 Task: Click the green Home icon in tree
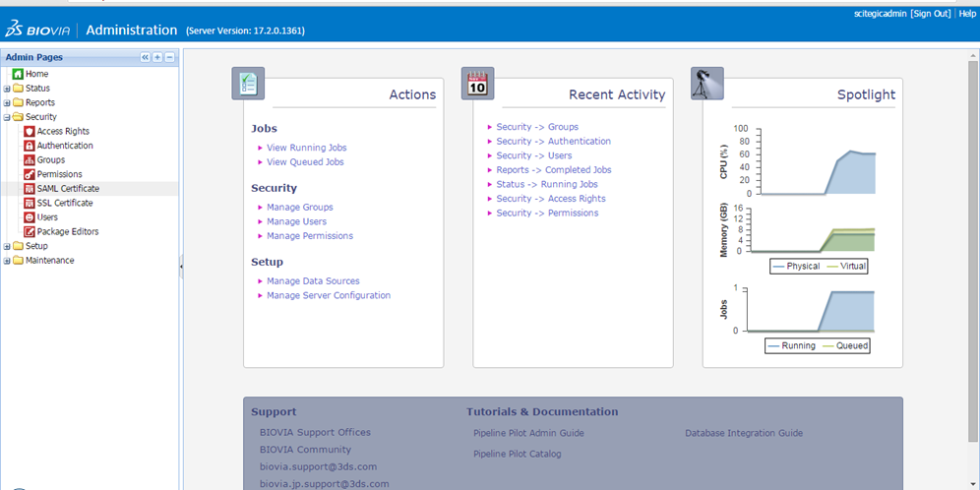pyautogui.click(x=18, y=74)
